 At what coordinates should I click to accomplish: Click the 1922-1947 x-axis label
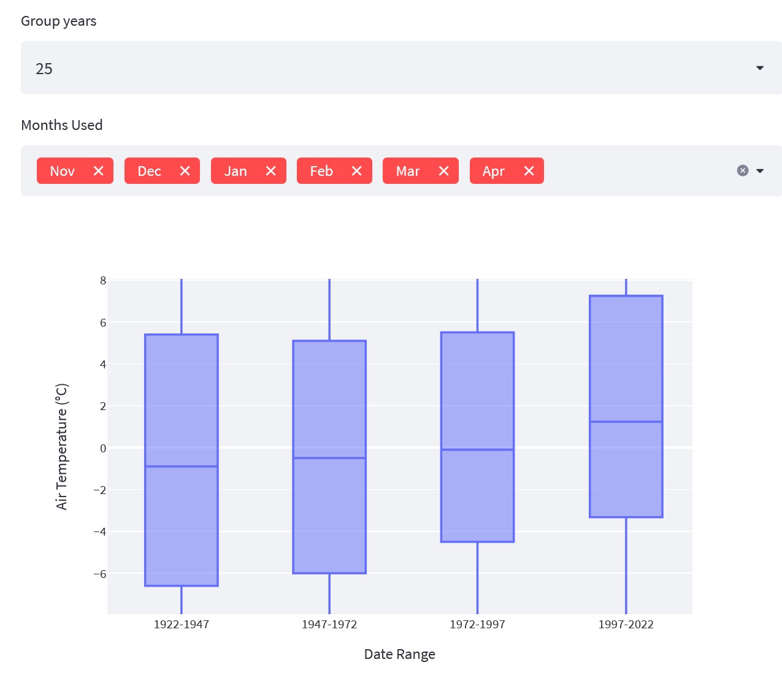[x=182, y=625]
